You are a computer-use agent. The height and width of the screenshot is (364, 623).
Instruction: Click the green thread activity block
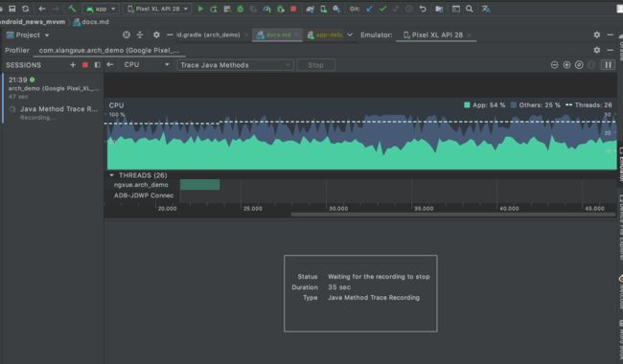point(200,184)
